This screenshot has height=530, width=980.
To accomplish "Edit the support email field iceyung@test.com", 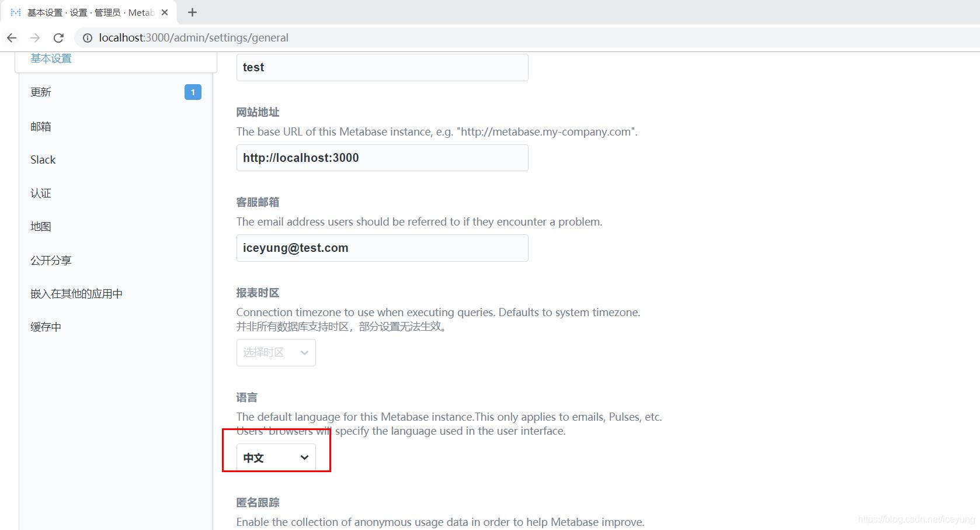I will 382,248.
